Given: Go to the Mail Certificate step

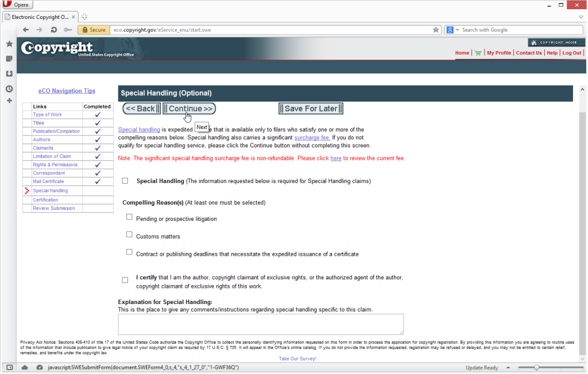Looking at the screenshot, I should click(x=48, y=181).
